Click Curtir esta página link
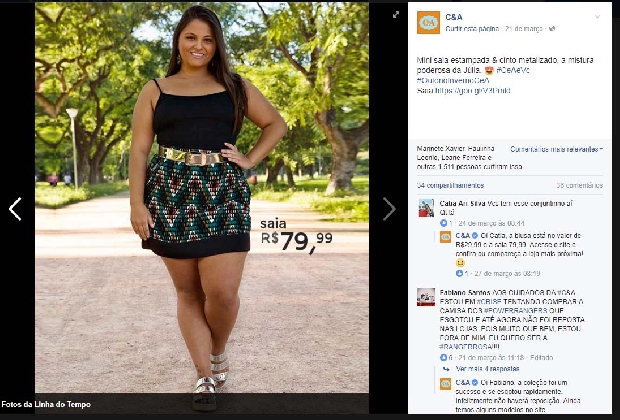 pyautogui.click(x=472, y=28)
